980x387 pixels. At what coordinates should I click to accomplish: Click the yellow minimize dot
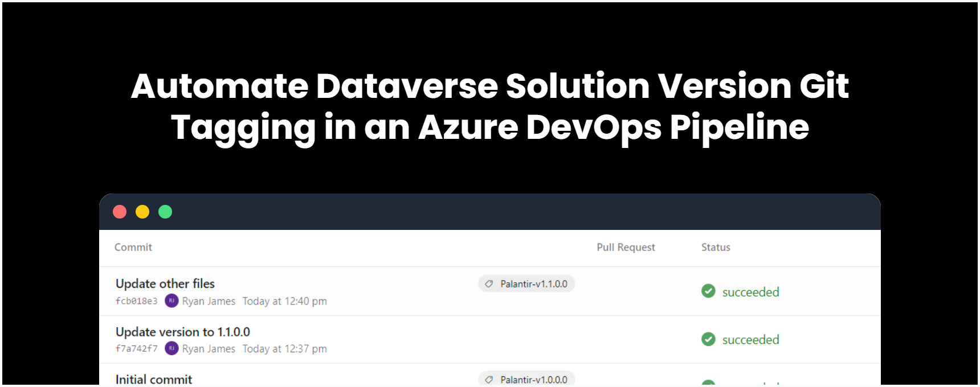pyautogui.click(x=142, y=212)
